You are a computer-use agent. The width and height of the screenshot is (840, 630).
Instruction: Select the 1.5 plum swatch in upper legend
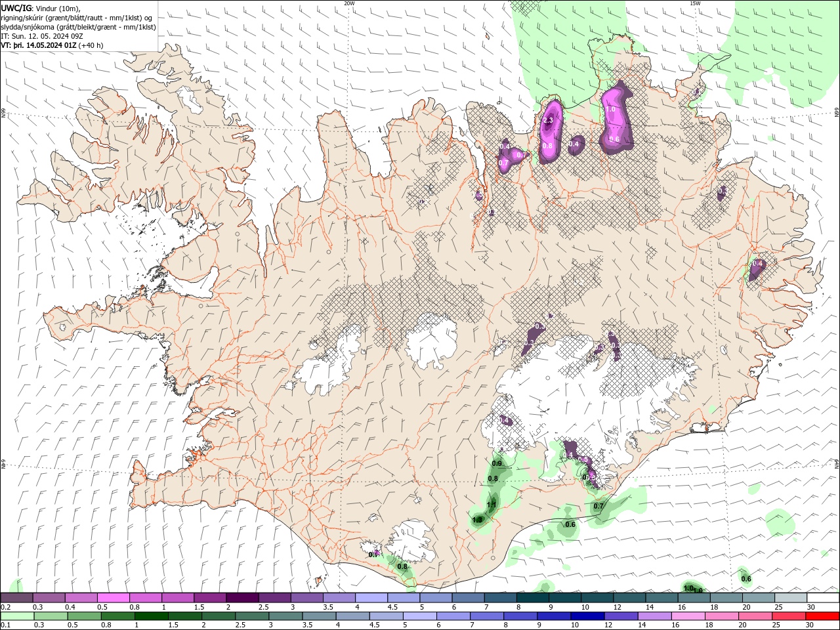point(210,598)
